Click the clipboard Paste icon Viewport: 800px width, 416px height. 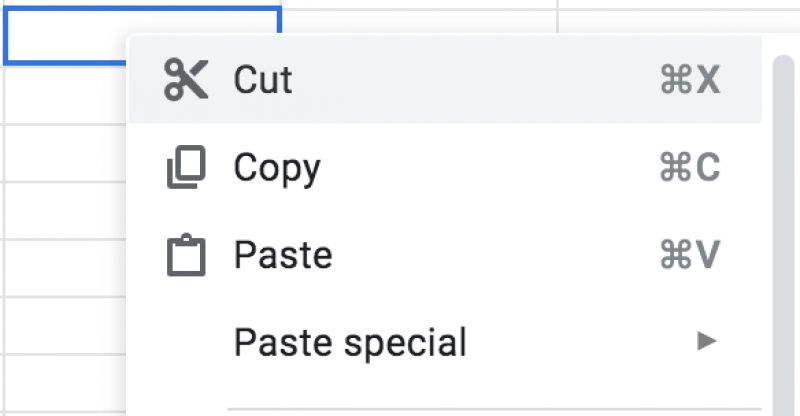186,256
